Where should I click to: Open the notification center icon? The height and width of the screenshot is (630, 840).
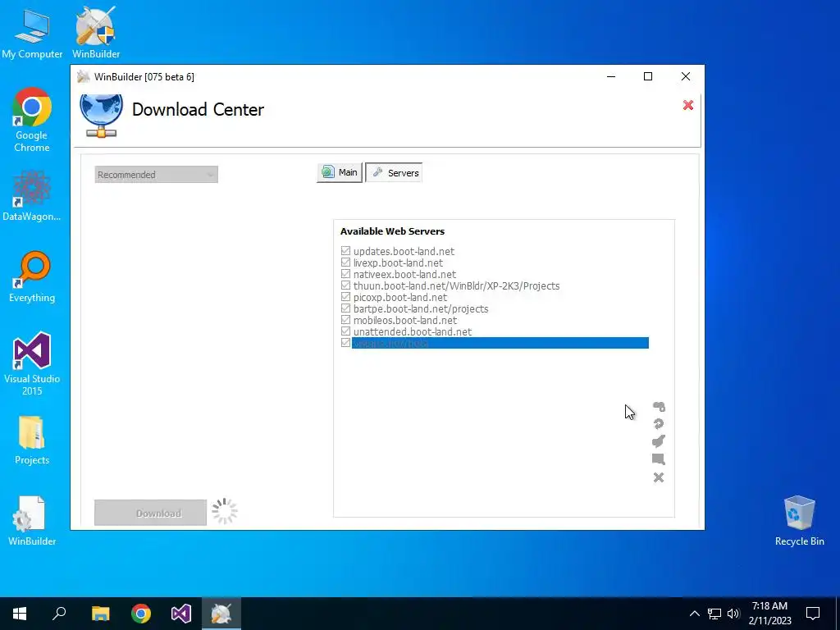coord(813,614)
